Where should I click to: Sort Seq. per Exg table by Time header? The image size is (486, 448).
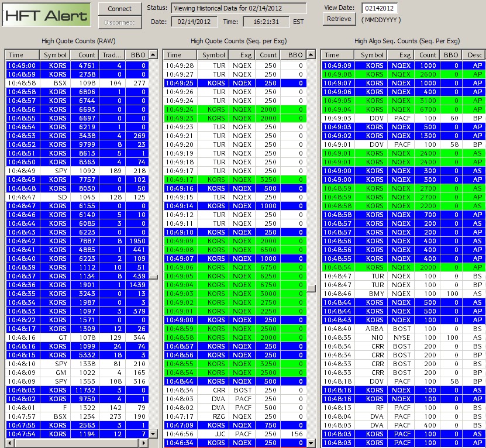click(x=180, y=55)
